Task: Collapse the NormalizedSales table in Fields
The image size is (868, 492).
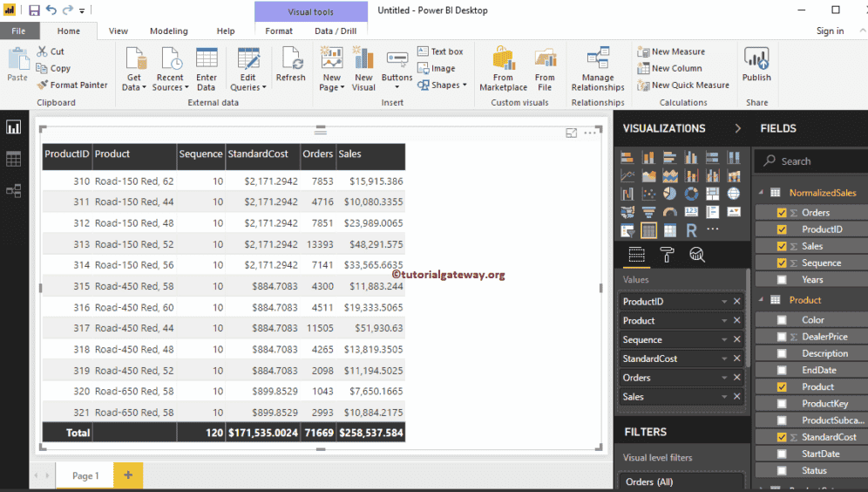Action: coord(760,193)
